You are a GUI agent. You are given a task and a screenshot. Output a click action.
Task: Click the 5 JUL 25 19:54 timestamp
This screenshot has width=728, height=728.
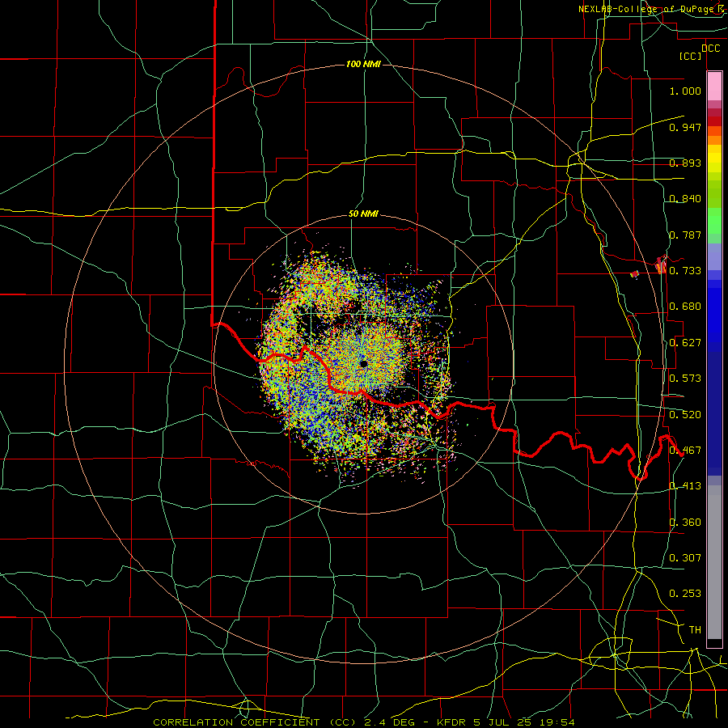point(524,722)
